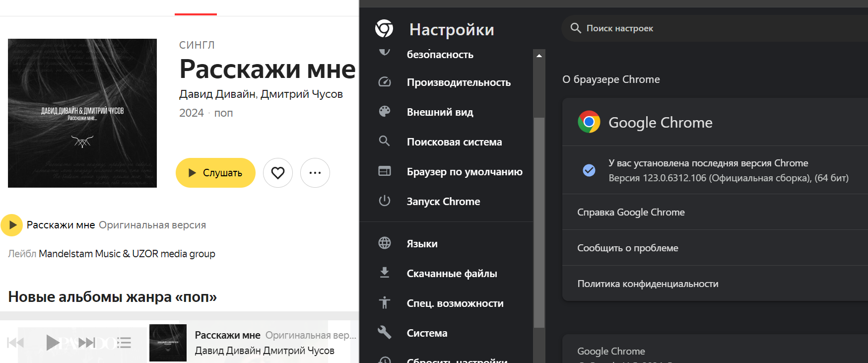
Task: Click the active tab red underline indicator
Action: click(x=196, y=14)
